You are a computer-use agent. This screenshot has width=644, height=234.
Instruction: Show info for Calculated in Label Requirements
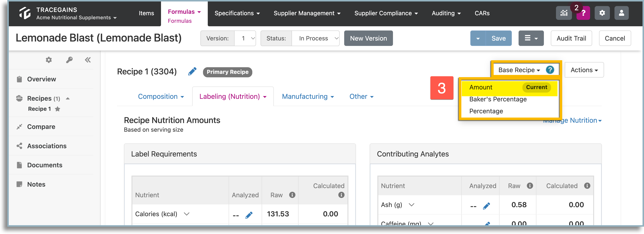pyautogui.click(x=341, y=195)
